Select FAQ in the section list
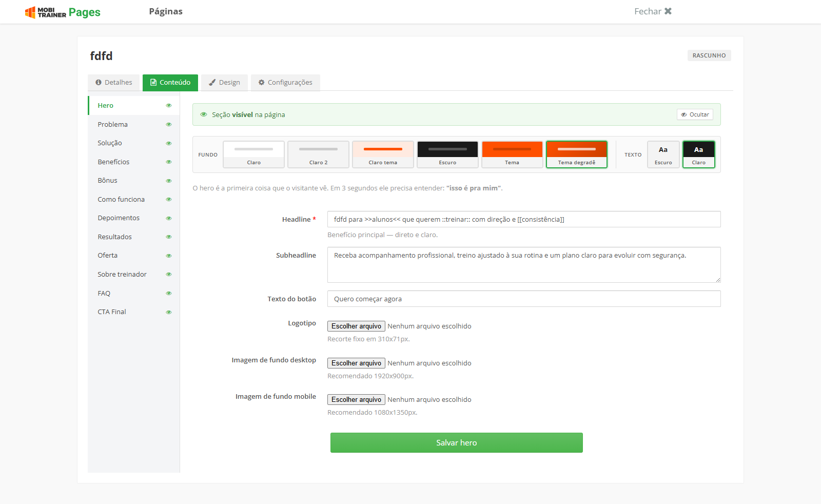 pyautogui.click(x=134, y=294)
